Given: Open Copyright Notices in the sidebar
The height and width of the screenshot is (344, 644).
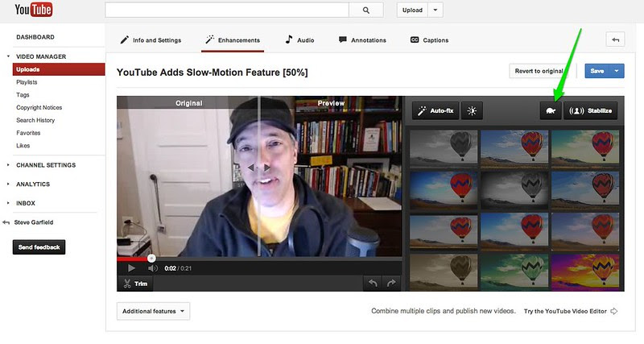Looking at the screenshot, I should coord(39,108).
